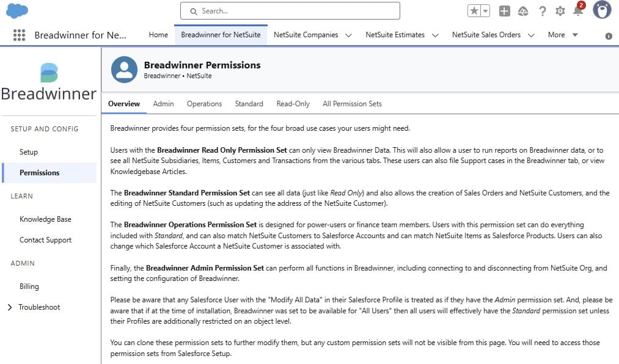Open the NetSuite Sales Orders tab
The image size is (619, 364).
click(x=486, y=35)
